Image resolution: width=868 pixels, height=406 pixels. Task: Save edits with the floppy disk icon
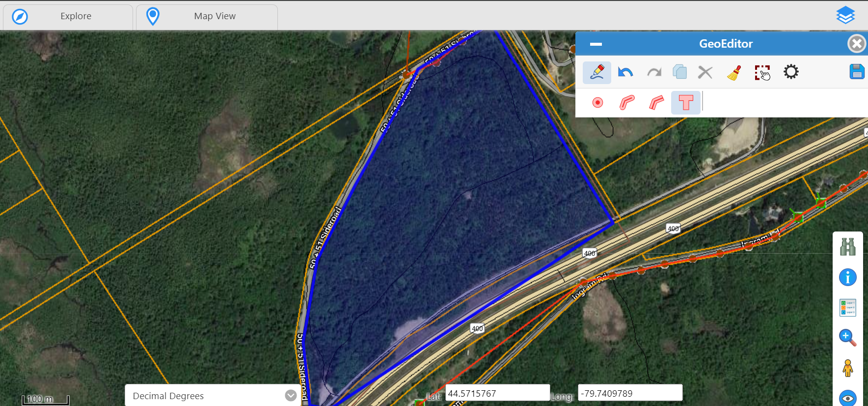point(857,72)
